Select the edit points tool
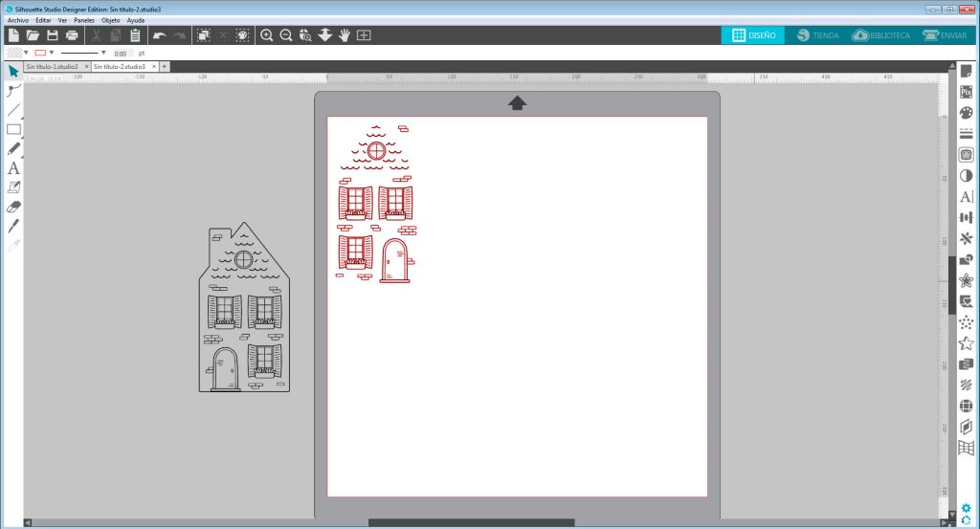 (13, 91)
